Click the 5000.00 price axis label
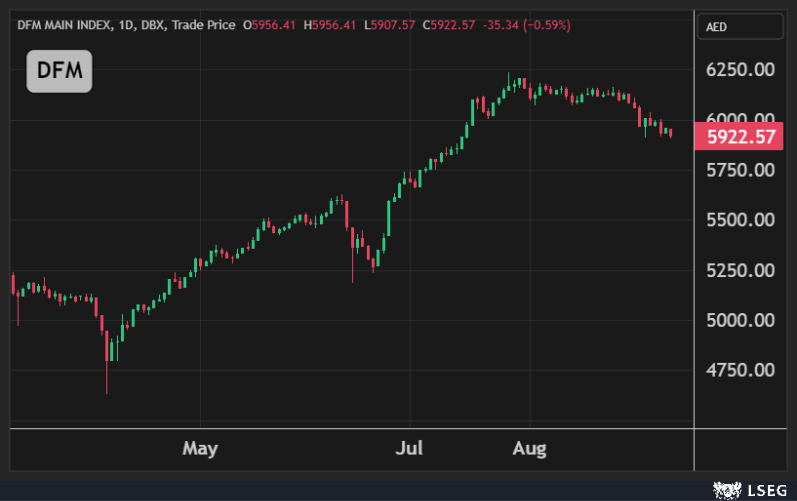The height and width of the screenshot is (501, 797). pos(741,320)
